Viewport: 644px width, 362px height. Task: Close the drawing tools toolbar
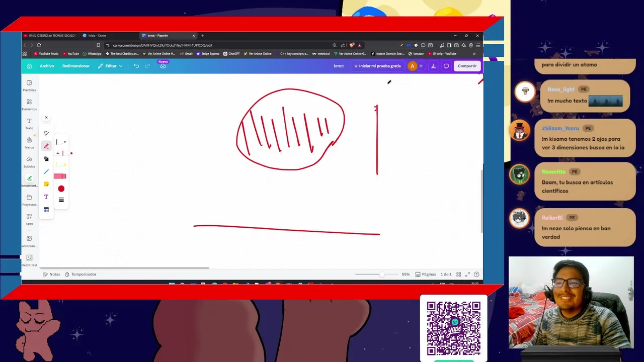pos(46,118)
